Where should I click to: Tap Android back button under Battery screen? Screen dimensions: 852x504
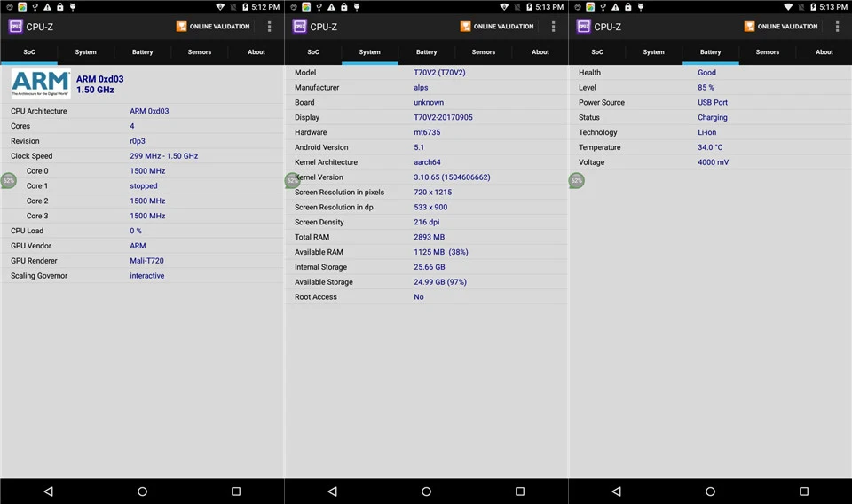pyautogui.click(x=616, y=491)
